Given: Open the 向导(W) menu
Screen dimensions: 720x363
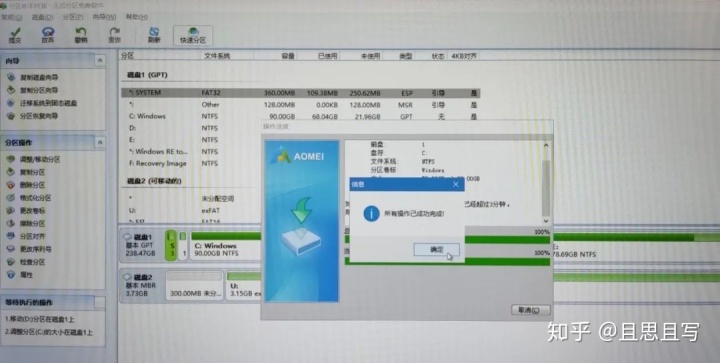Looking at the screenshot, I should [104, 17].
